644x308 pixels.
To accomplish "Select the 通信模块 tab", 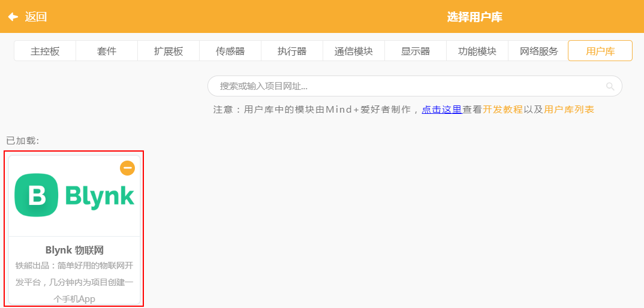I will coord(354,52).
